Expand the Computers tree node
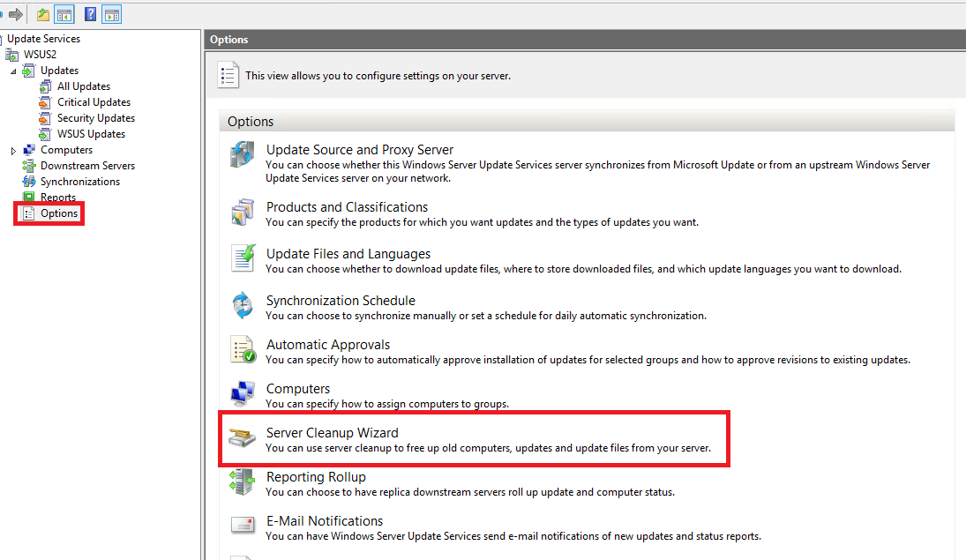The image size is (966, 560). 13,150
